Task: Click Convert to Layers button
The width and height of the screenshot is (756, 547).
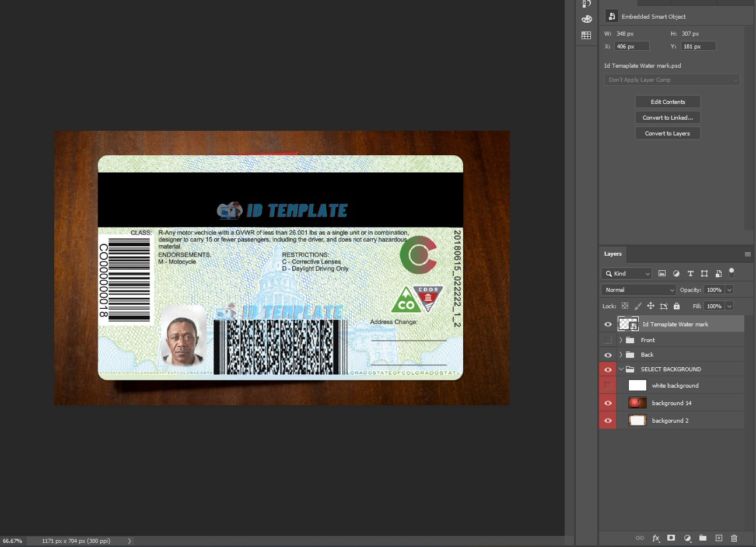Action: (x=668, y=133)
